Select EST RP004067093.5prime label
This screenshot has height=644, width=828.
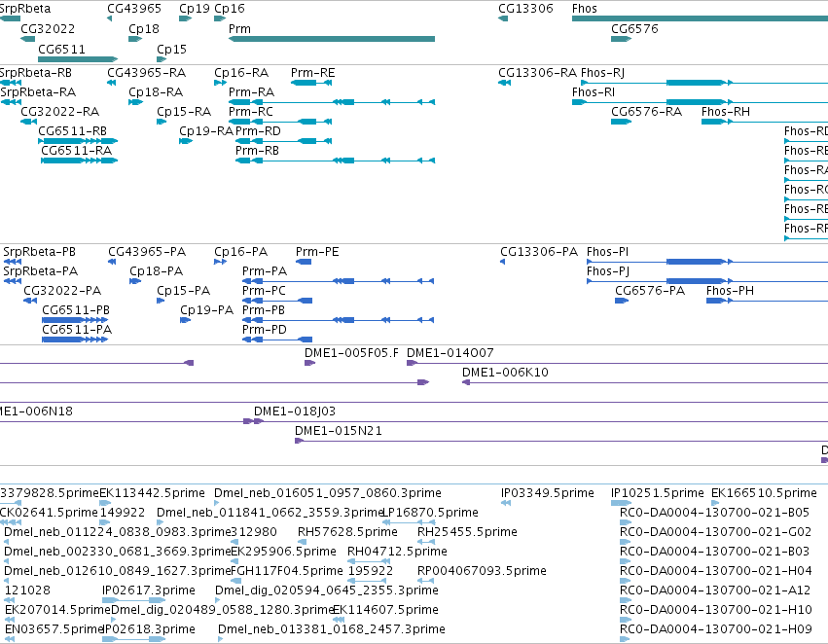[482, 572]
